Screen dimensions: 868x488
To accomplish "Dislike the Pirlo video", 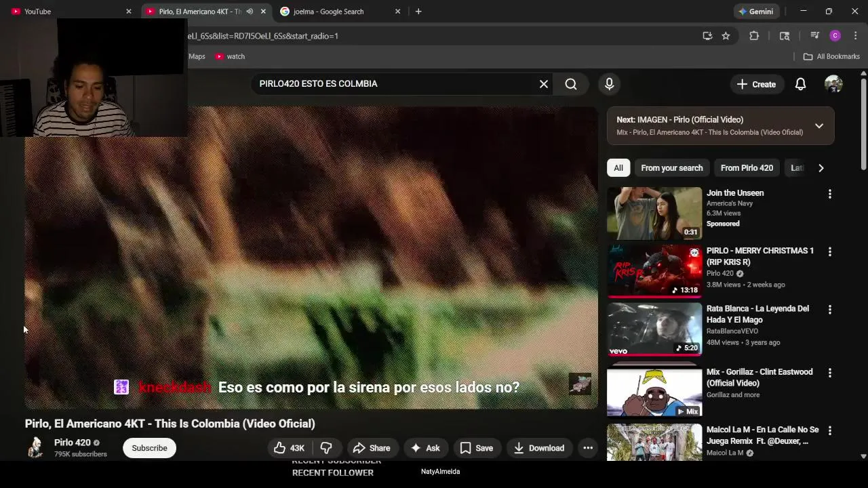I will coord(326,448).
